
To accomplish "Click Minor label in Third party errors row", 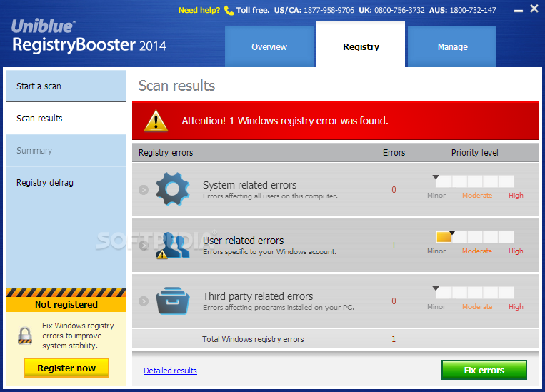I will click(x=436, y=307).
